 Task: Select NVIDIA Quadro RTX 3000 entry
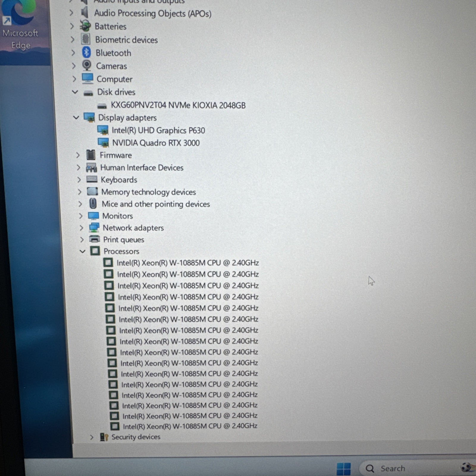pyautogui.click(x=156, y=143)
